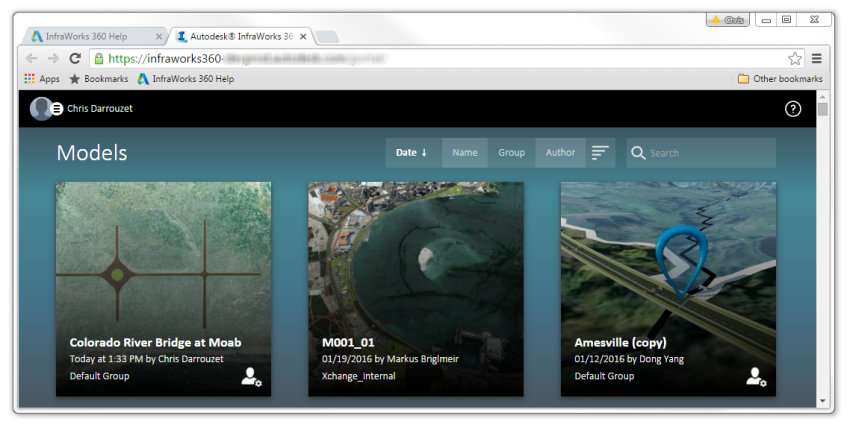Screen dimensions: 850x427
Task: Click the page scrollbar up arrow
Action: [x=823, y=96]
